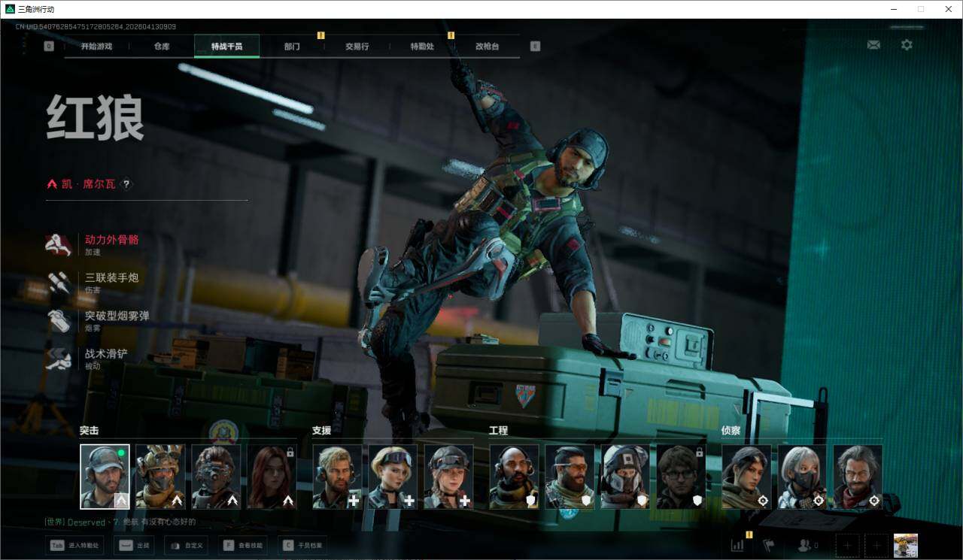Open the 部门 tab
Image resolution: width=963 pixels, height=560 pixels.
(292, 46)
